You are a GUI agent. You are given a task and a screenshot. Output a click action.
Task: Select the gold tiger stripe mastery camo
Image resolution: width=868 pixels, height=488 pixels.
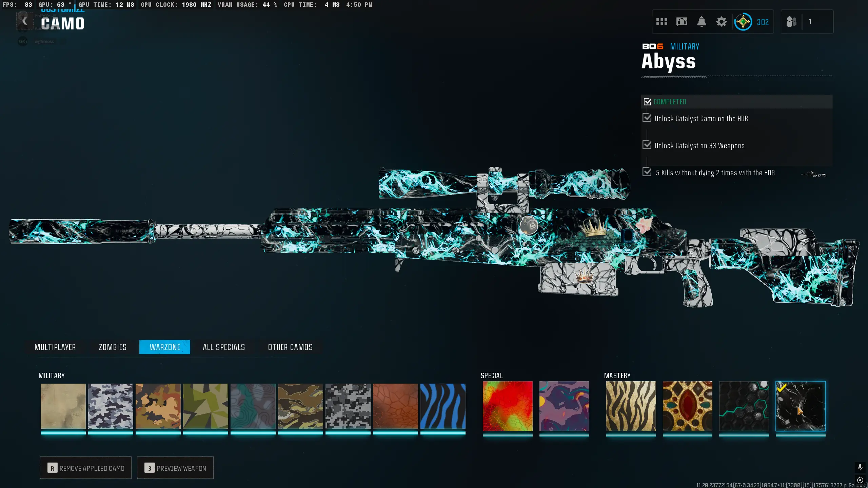tap(631, 406)
